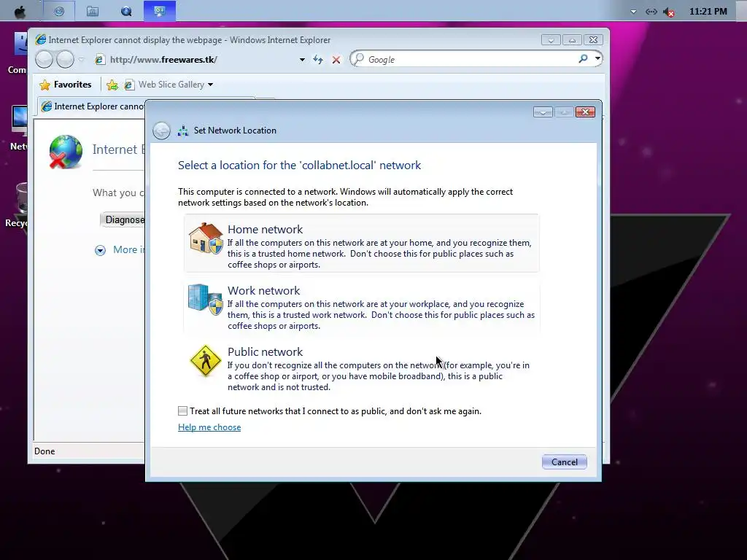Maximize the Internet Explorer window
This screenshot has height=560, width=747.
(x=572, y=40)
